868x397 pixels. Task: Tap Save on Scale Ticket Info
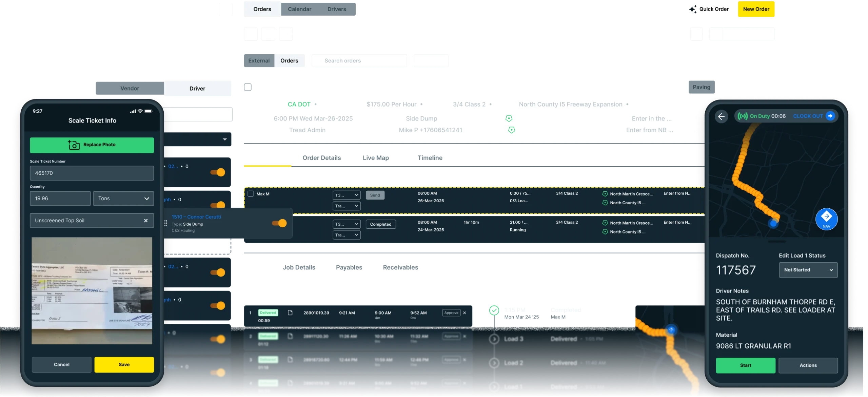click(x=124, y=365)
